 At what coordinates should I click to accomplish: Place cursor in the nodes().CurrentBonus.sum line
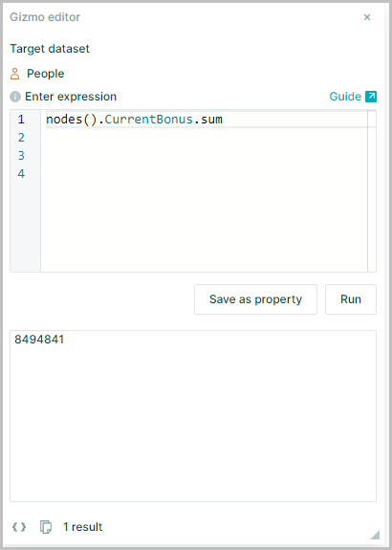(x=134, y=120)
